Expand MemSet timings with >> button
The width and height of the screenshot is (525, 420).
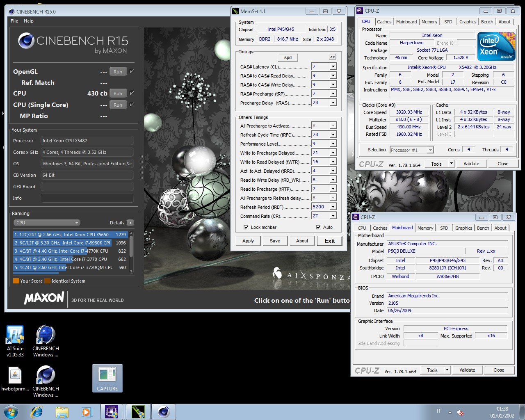click(333, 57)
